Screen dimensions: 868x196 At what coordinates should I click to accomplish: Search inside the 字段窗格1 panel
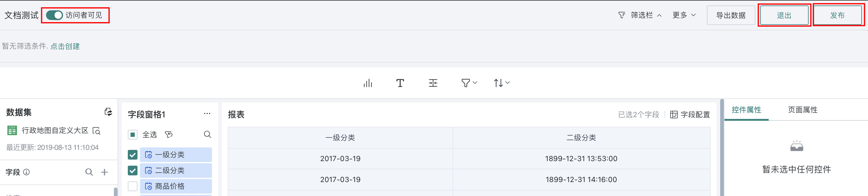pos(207,135)
